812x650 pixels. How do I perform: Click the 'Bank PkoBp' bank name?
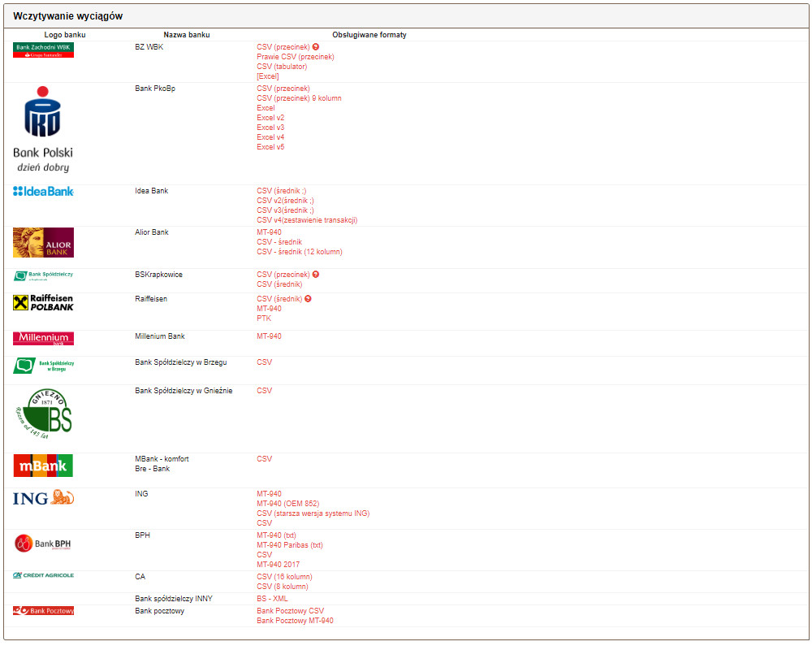click(x=155, y=89)
